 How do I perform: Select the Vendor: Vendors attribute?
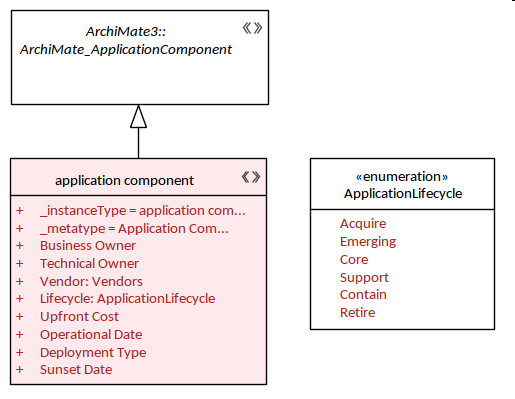pyautogui.click(x=91, y=281)
